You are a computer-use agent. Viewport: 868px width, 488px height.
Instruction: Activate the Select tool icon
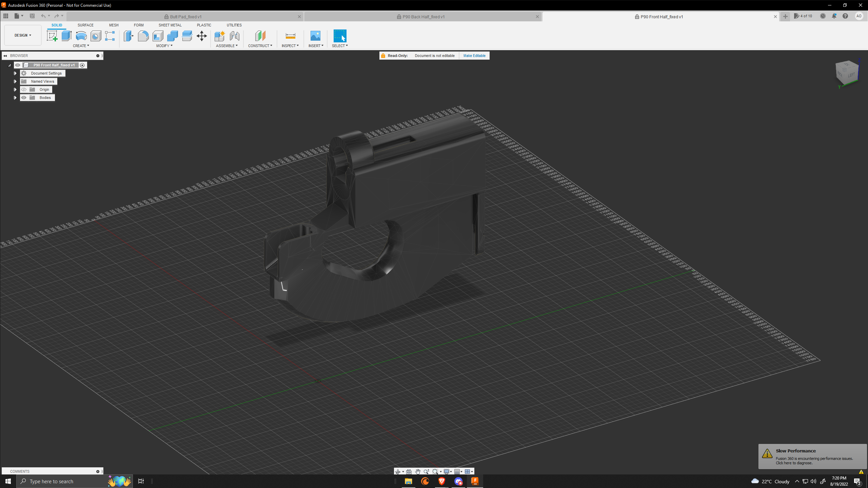coord(340,36)
